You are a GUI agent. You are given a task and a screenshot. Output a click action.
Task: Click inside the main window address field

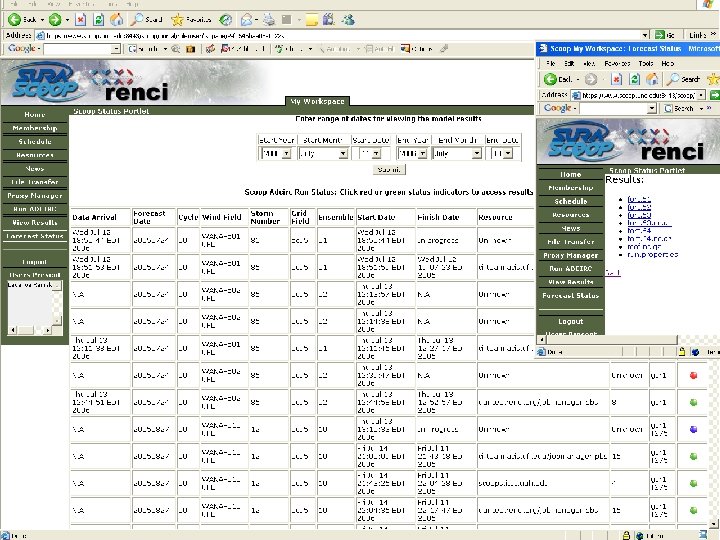pos(342,35)
